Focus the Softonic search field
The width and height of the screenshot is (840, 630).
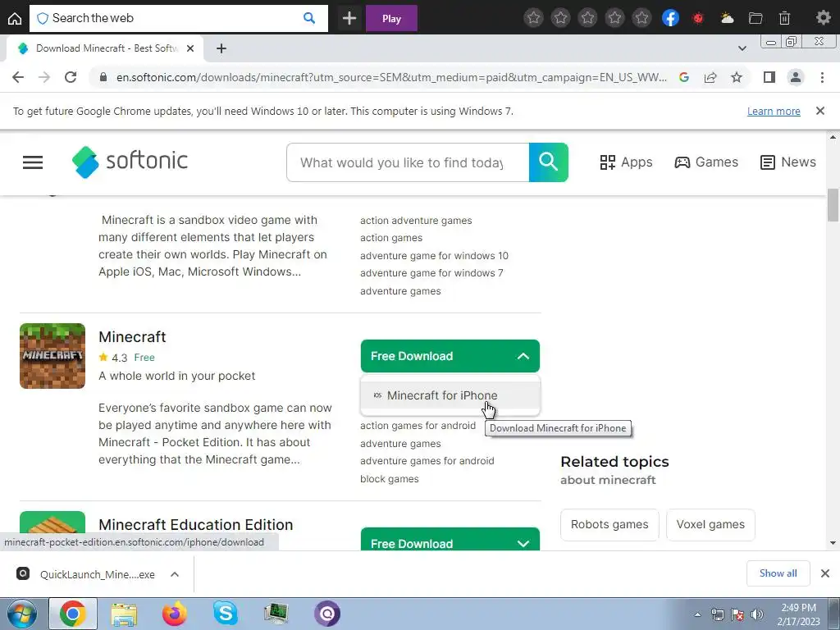[x=408, y=162]
